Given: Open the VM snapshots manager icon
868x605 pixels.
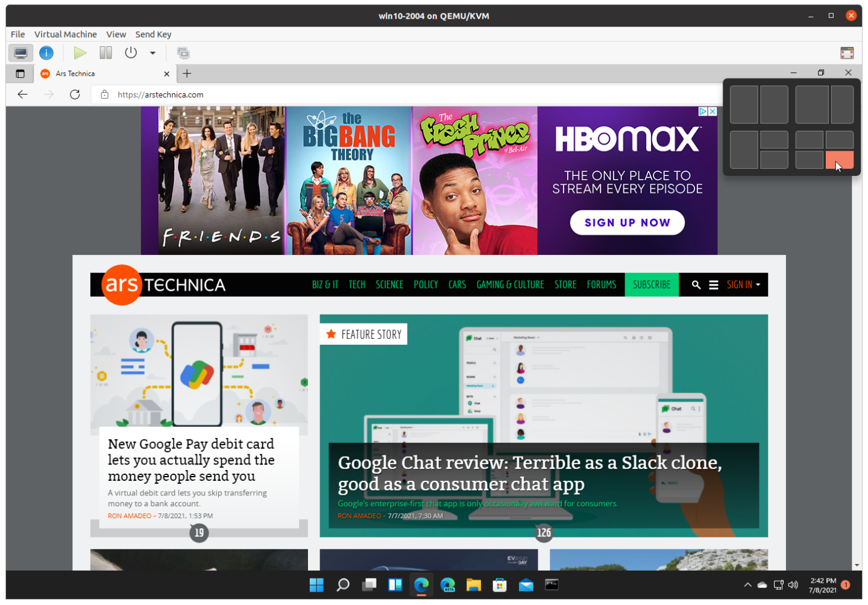Looking at the screenshot, I should click(x=183, y=53).
